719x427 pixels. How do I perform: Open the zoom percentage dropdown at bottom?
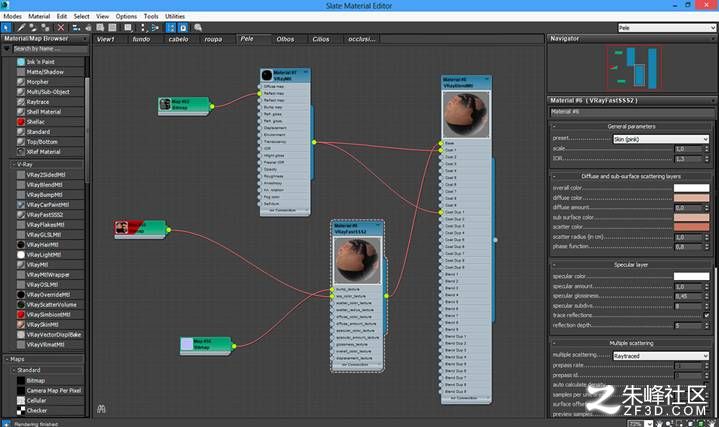[x=649, y=424]
